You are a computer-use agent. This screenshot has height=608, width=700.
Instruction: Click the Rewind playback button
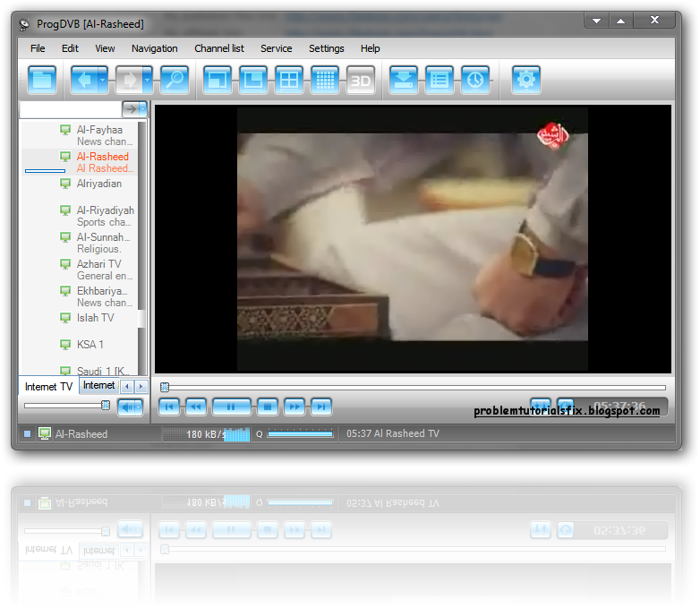click(x=196, y=407)
